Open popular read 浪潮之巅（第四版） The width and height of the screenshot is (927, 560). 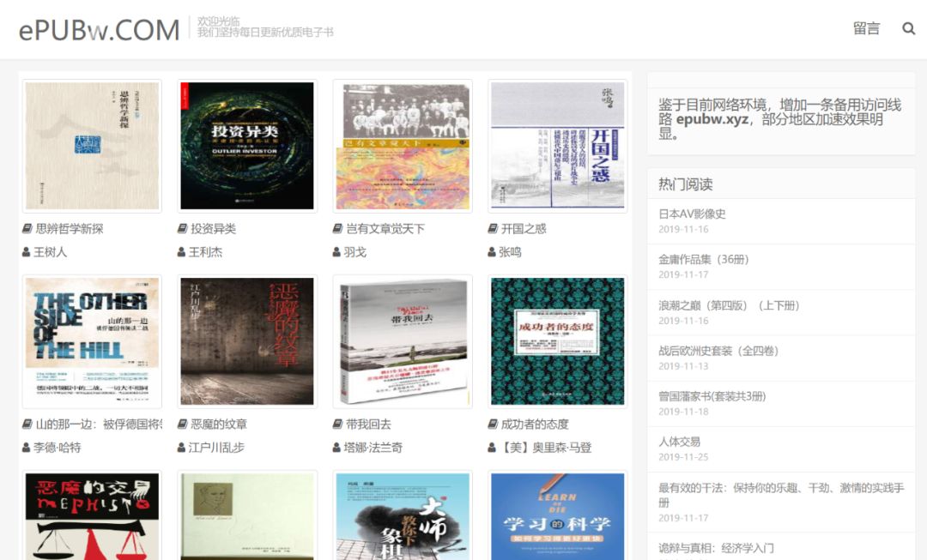[x=729, y=305]
